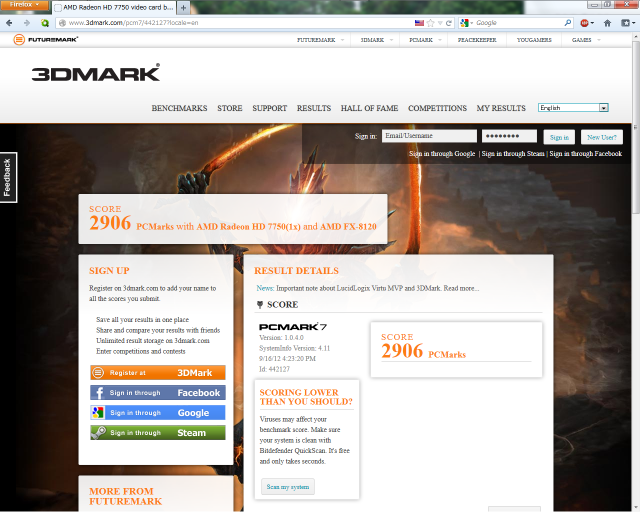Viewport: 640px width, 512px height.
Task: Reload the page with the refresh icon
Action: [x=449, y=23]
